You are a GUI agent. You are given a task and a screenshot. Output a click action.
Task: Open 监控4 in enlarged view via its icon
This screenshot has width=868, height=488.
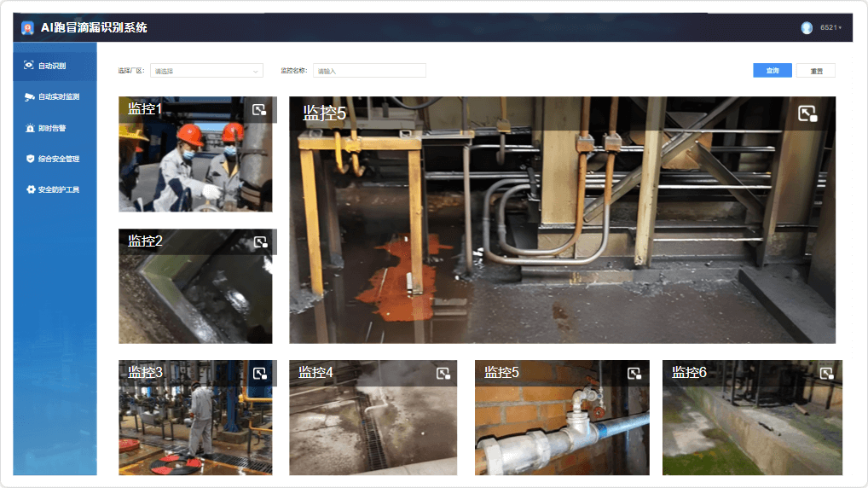coord(443,373)
